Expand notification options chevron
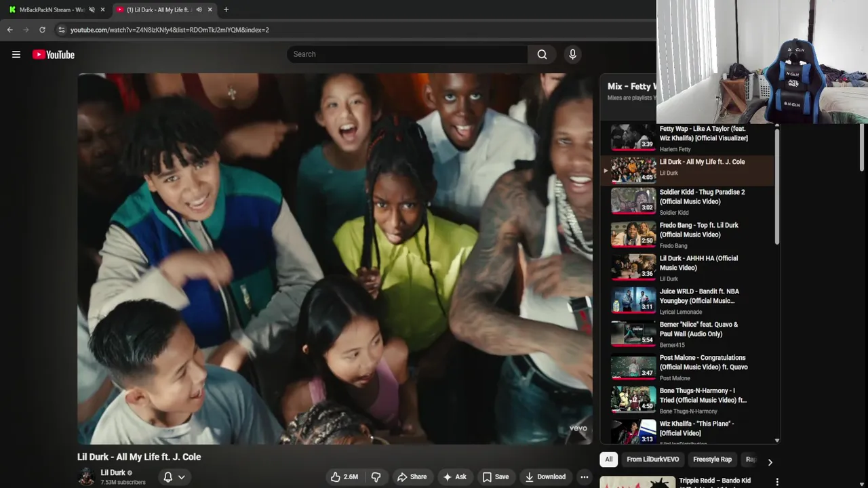The image size is (868, 488). click(182, 477)
